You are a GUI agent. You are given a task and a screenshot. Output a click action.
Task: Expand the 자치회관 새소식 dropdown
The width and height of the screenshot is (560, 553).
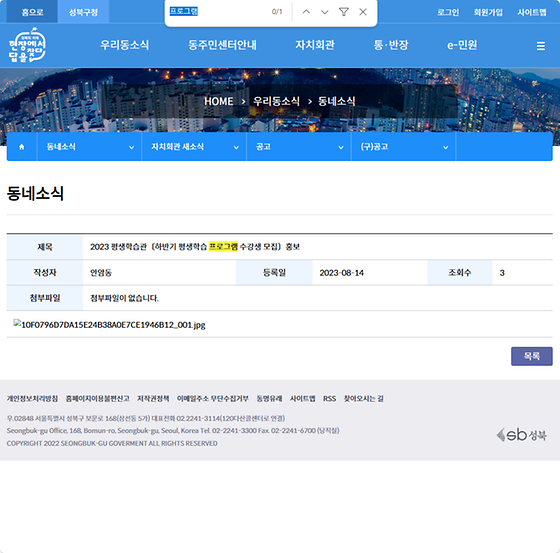point(194,147)
